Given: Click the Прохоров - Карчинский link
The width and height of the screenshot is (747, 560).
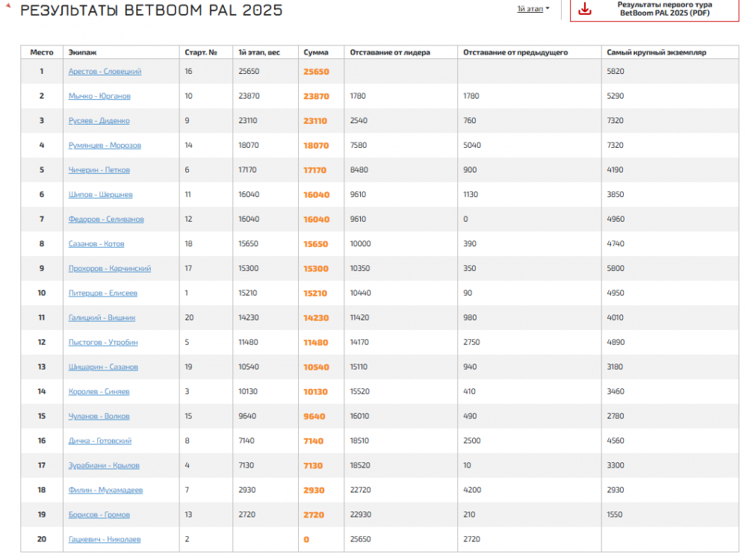Looking at the screenshot, I should pos(110,269).
